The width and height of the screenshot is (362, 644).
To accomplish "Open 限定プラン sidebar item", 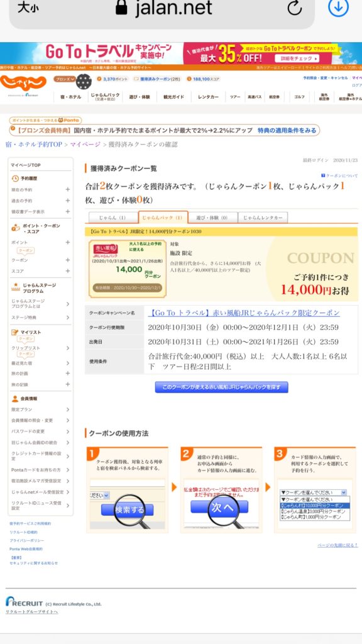I will point(40,409).
